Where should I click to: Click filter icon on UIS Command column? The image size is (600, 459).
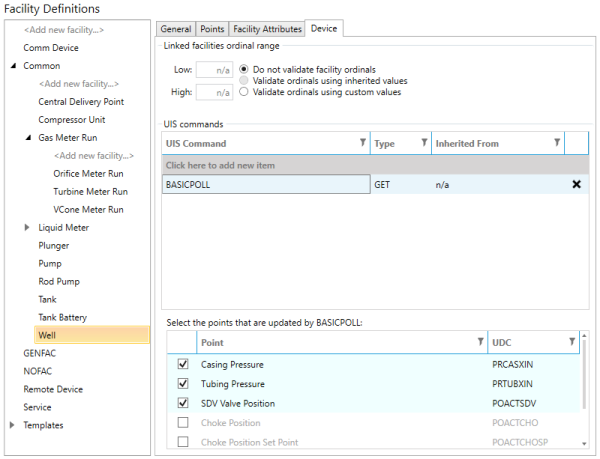(362, 143)
